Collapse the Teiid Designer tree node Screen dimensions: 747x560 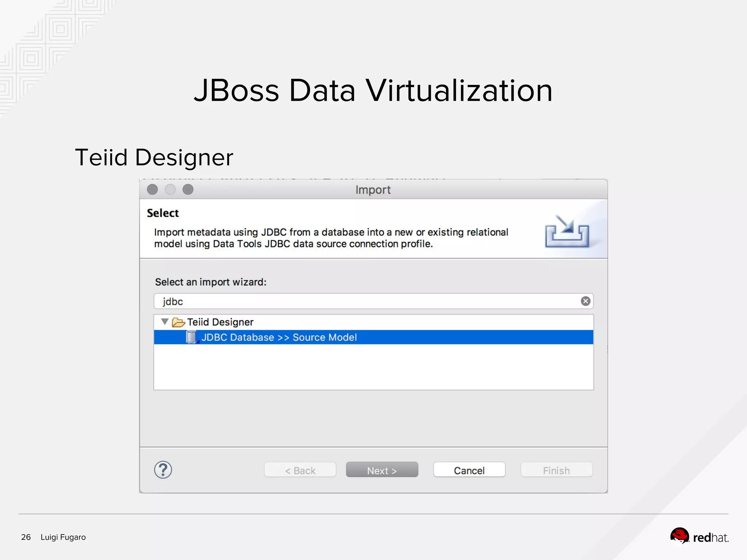point(165,322)
